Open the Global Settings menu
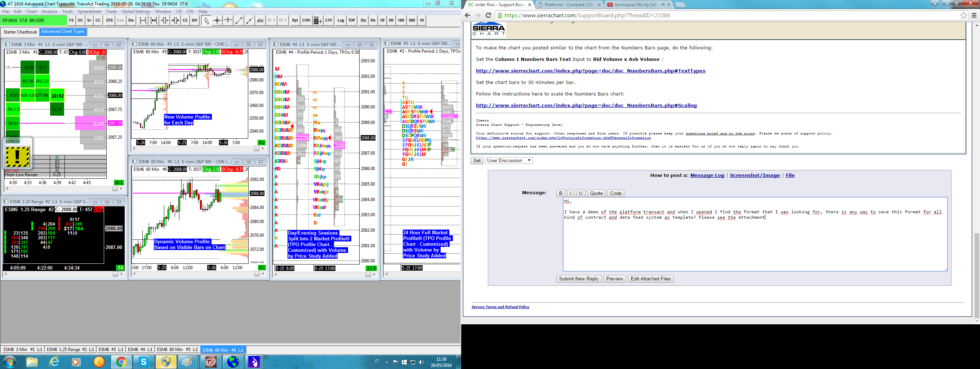980x369 pixels. coord(136,12)
